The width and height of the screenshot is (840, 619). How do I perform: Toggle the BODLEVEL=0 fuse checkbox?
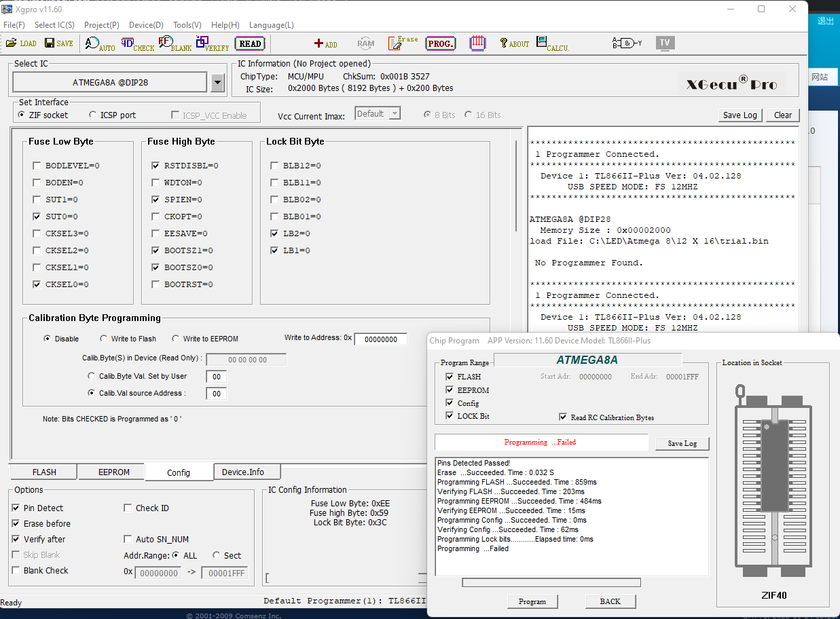[37, 166]
